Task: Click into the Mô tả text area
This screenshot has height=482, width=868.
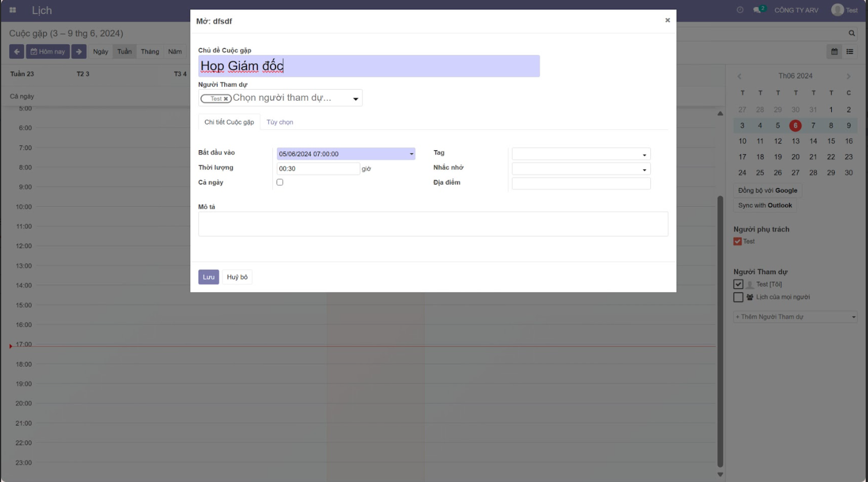Action: click(x=433, y=224)
